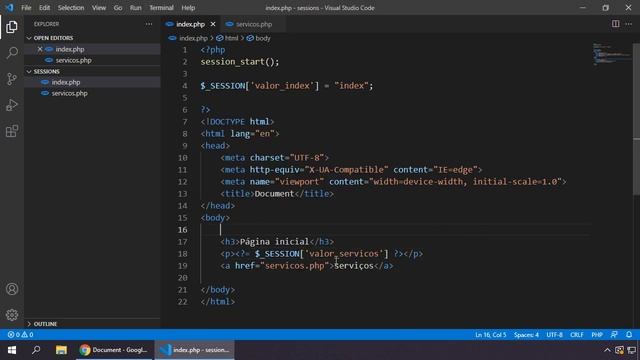Click line number 22 in gutter
This screenshot has height=360, width=640.
pos(182,302)
